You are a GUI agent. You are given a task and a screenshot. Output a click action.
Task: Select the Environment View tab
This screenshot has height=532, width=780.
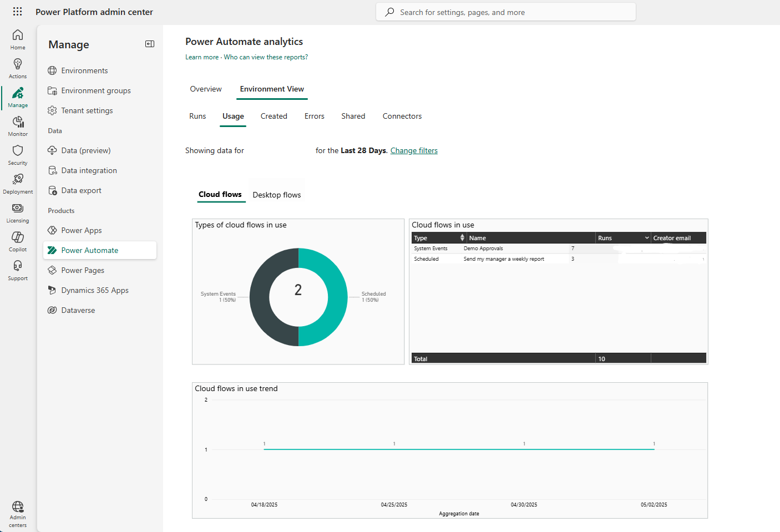[272, 89]
